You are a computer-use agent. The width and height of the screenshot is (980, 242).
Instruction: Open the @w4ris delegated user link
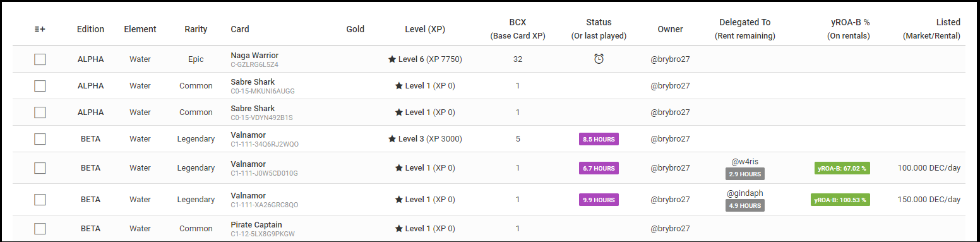[x=745, y=162]
